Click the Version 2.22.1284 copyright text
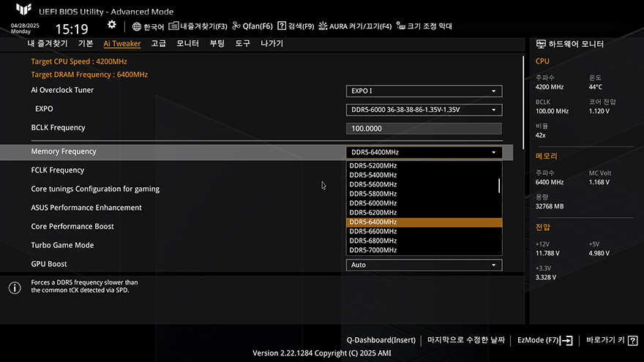The width and height of the screenshot is (644, 362). (321, 353)
